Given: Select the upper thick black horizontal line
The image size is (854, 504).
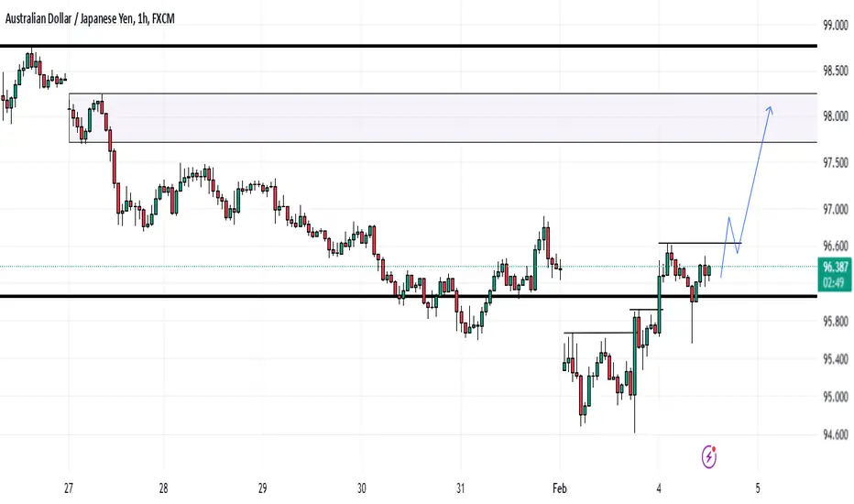Looking at the screenshot, I should [409, 47].
